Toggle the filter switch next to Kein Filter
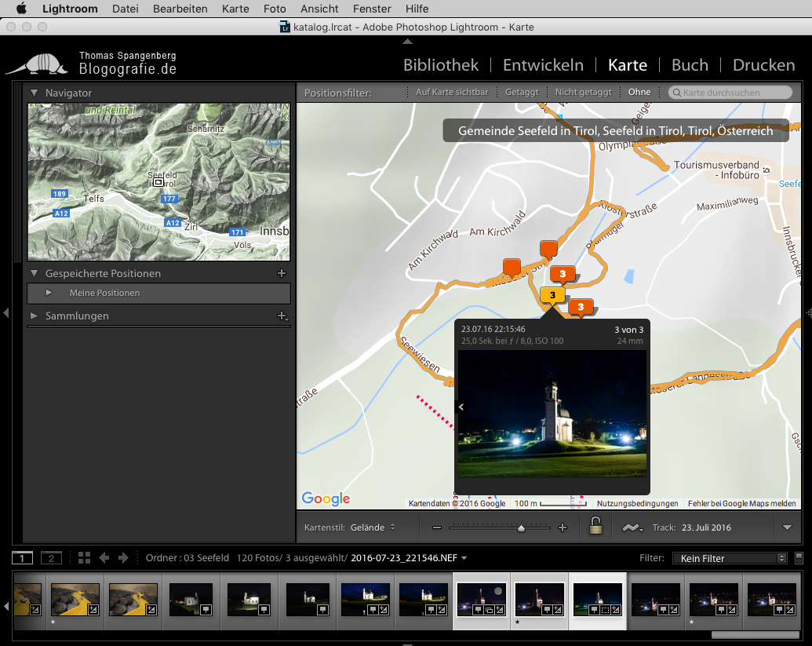812x646 pixels. coord(799,558)
